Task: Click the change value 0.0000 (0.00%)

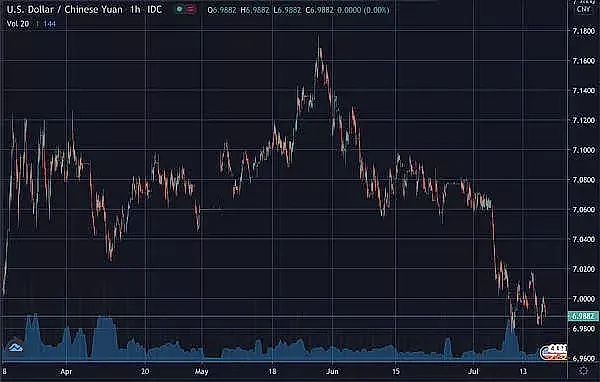Action: click(364, 10)
